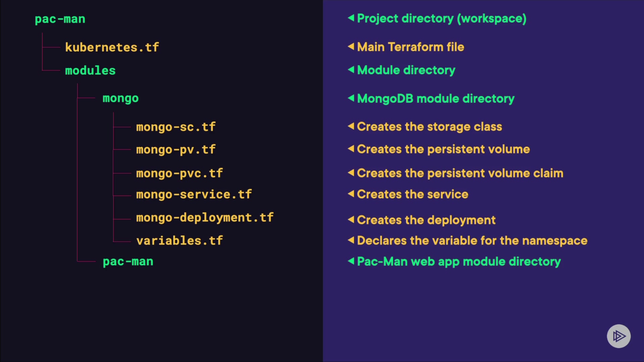Open the mongo-pvc.tf file
Screen dimensions: 644x362
point(179,173)
